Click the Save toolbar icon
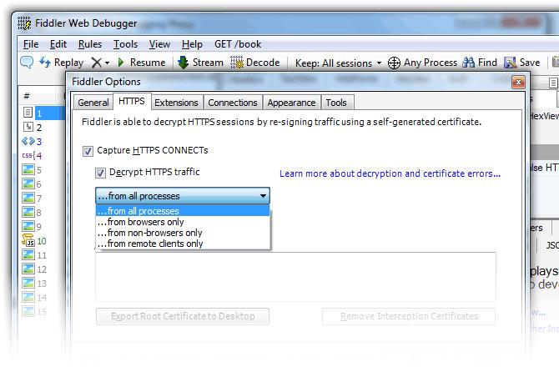559x392 pixels. point(510,63)
